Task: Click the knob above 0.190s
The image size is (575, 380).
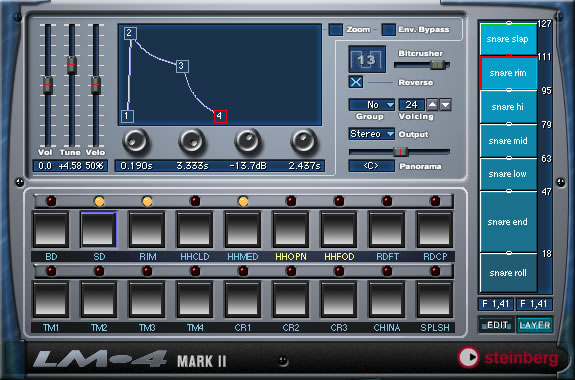Action: (136, 141)
